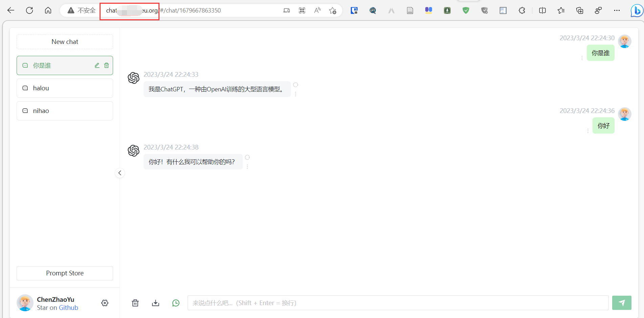Click green shield extension icon
Image resolution: width=644 pixels, height=318 pixels.
click(466, 10)
